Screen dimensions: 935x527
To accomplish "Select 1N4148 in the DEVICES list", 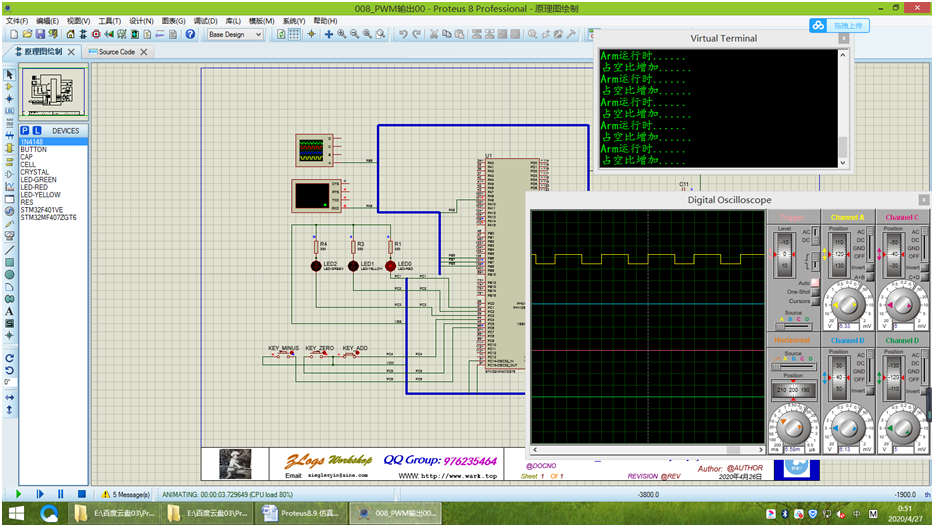I will pos(53,142).
